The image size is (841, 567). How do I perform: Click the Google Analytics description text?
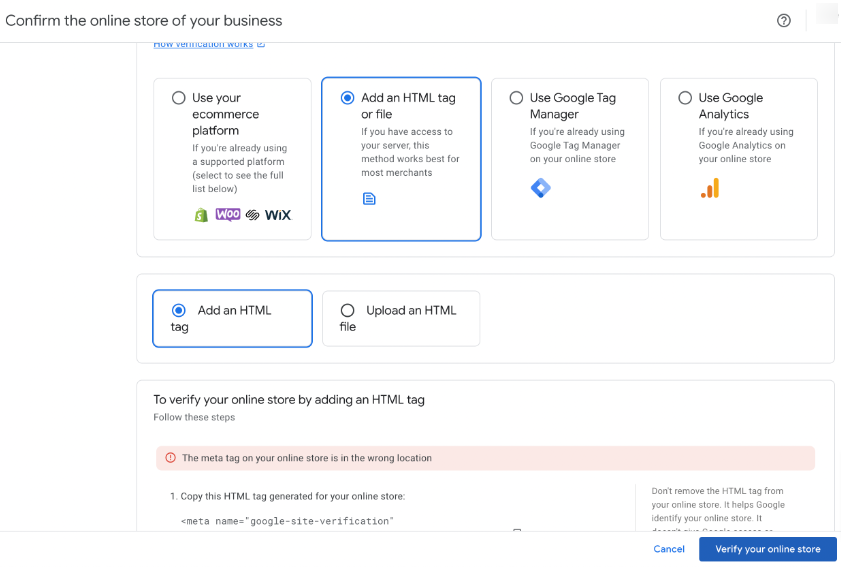click(x=746, y=145)
